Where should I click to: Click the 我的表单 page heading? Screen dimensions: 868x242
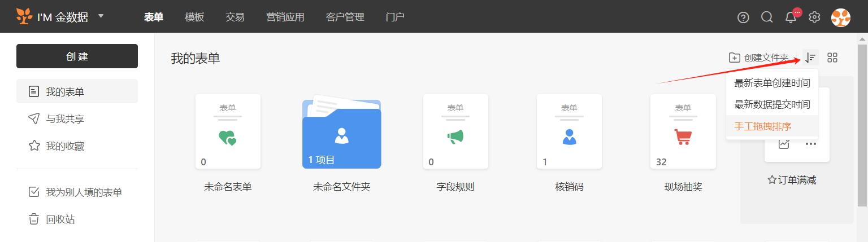196,59
